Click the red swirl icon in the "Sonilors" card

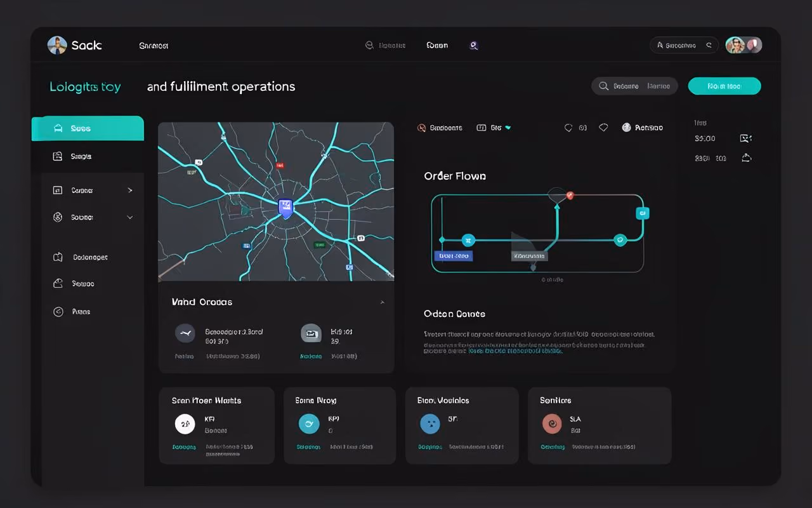point(552,424)
